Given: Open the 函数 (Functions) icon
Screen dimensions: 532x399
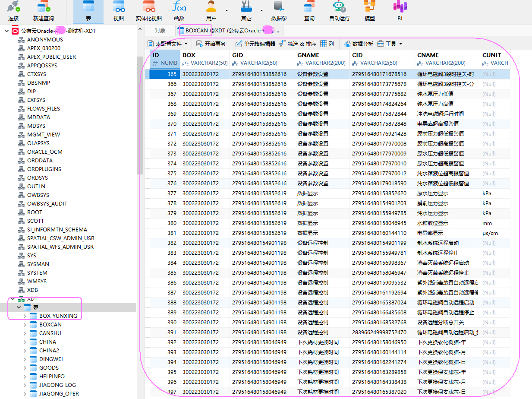Looking at the screenshot, I should point(179,11).
